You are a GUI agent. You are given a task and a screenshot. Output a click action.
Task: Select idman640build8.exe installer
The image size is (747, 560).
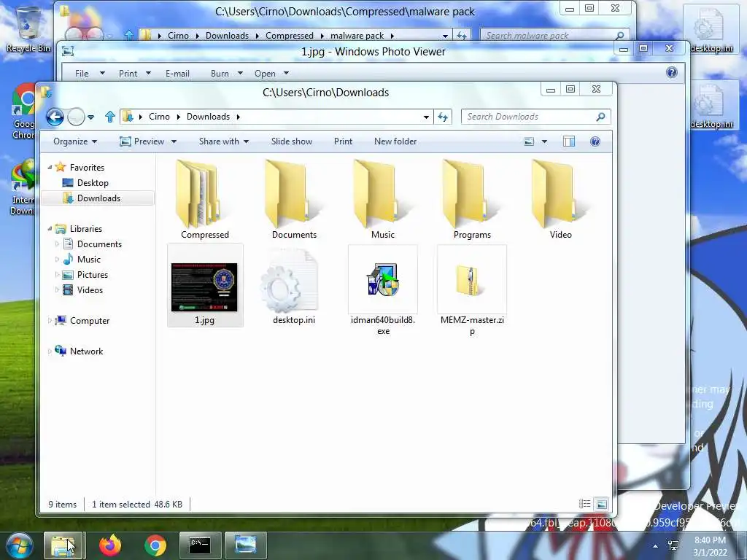[x=383, y=291]
